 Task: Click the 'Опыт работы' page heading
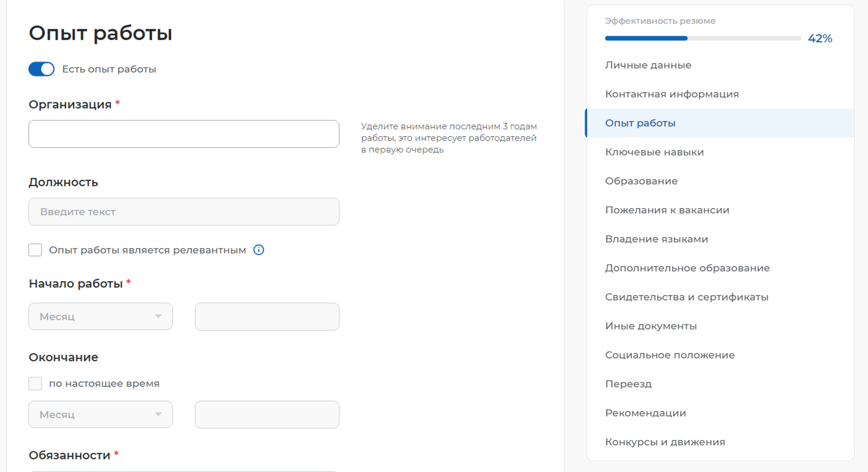(100, 34)
